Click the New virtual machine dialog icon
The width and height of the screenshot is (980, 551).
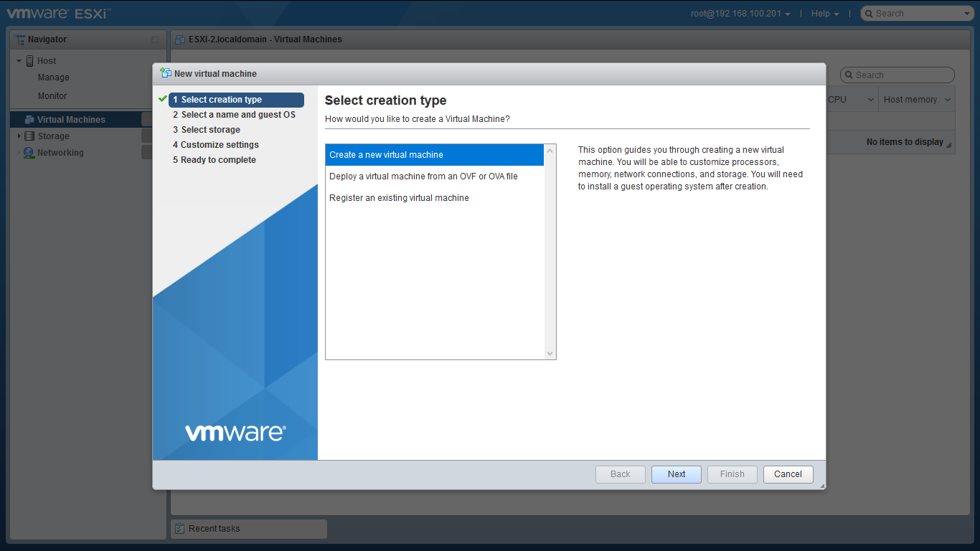166,73
